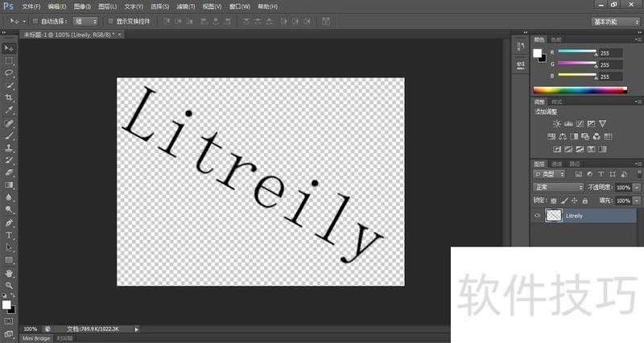This screenshot has width=644, height=343.
Task: Open the 不透明度 slider dropdown arrow
Action: 637,188
